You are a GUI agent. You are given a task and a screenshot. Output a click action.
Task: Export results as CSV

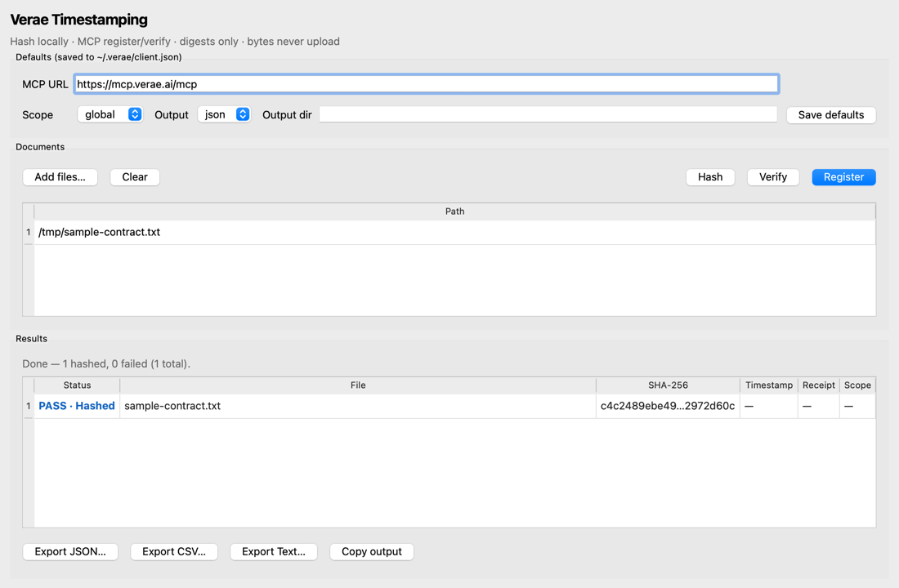(174, 552)
